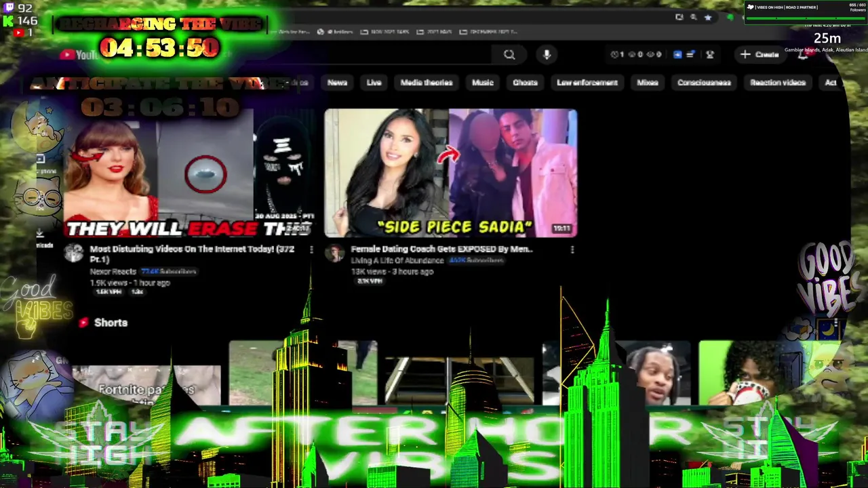Click the YouTube search magnifier button
The height and width of the screenshot is (488, 868).
point(509,55)
